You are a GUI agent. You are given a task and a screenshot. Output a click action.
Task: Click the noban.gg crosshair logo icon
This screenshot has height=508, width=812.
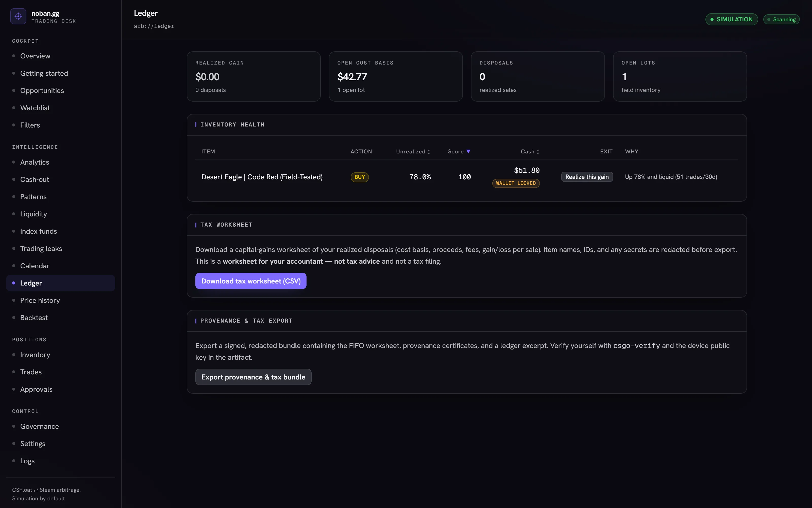[18, 16]
